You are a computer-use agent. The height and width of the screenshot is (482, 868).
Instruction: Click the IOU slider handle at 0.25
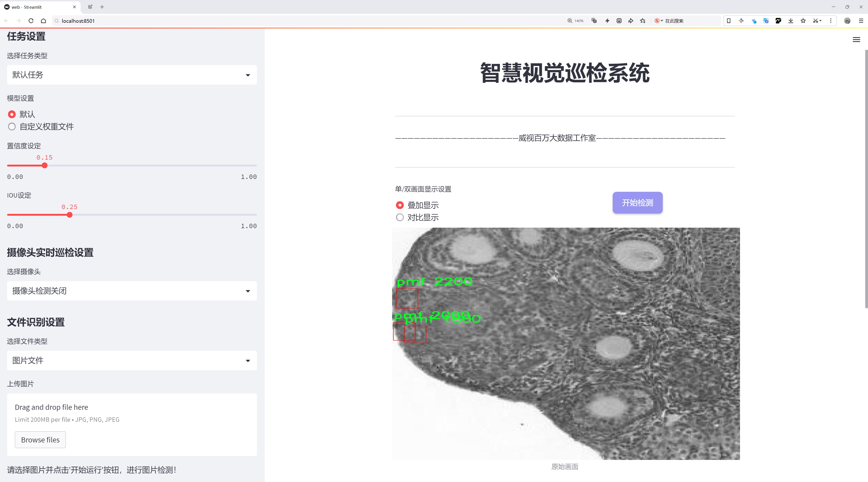click(69, 215)
